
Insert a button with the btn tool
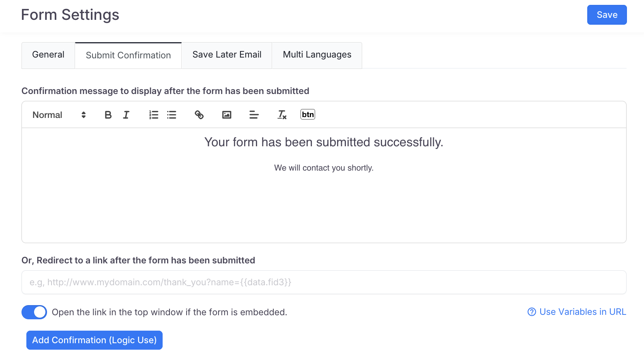[308, 115]
